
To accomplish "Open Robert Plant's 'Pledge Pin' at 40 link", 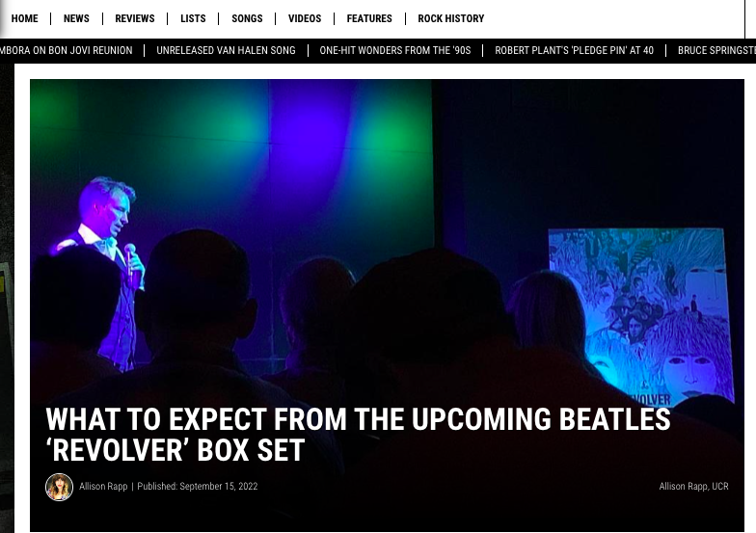I will tap(575, 50).
